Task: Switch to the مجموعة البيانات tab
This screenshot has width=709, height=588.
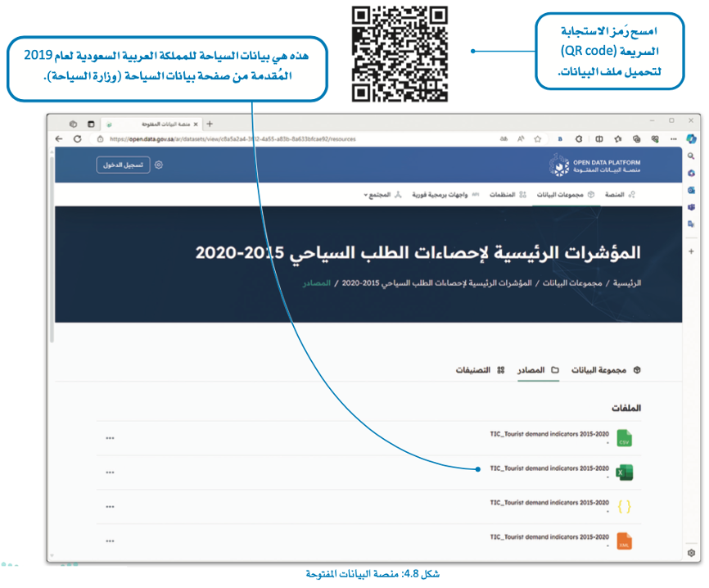Action: 606,370
